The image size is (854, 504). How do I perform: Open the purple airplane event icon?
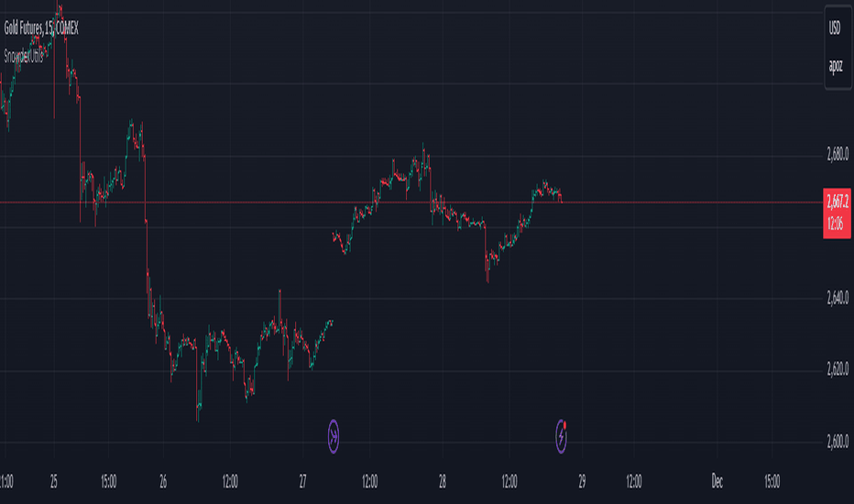point(334,436)
